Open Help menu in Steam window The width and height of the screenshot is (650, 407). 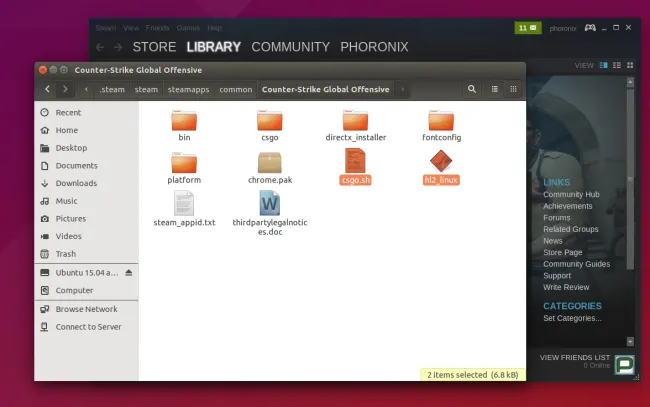tap(214, 28)
